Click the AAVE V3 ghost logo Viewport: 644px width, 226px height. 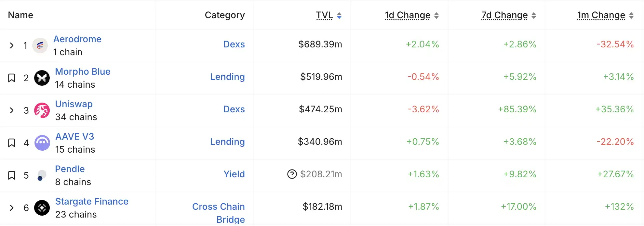tap(42, 143)
